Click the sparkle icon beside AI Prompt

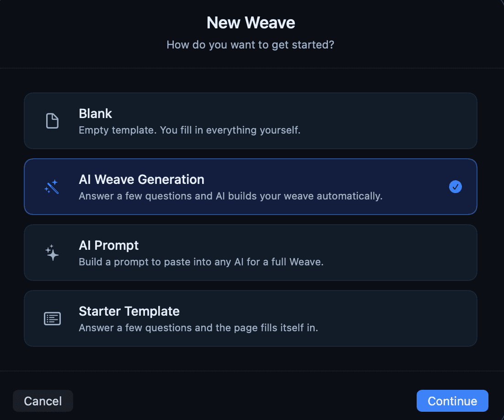(52, 253)
